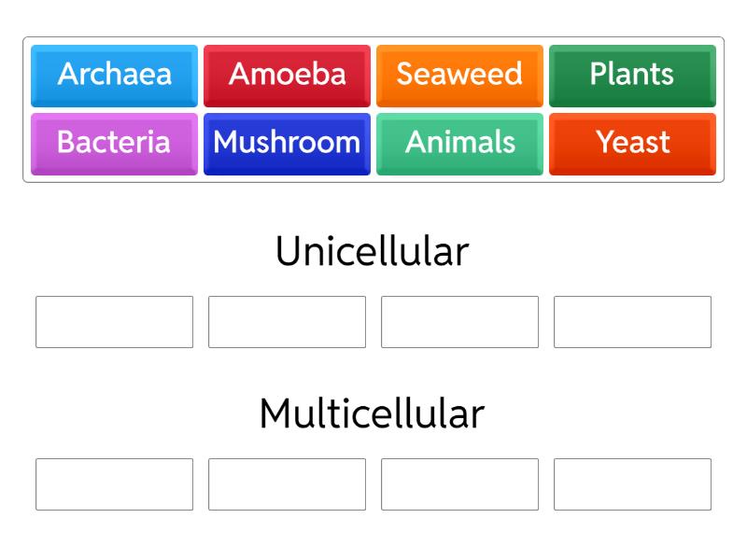Viewport: 747px width, 560px height.
Task: Click the Seaweed answer card
Action: [x=459, y=76]
